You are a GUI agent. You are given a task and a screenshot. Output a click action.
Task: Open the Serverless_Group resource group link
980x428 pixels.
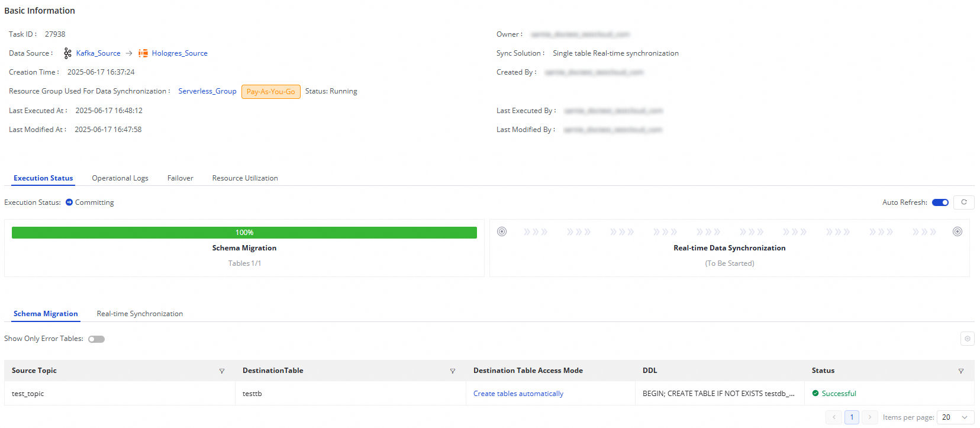click(x=207, y=91)
